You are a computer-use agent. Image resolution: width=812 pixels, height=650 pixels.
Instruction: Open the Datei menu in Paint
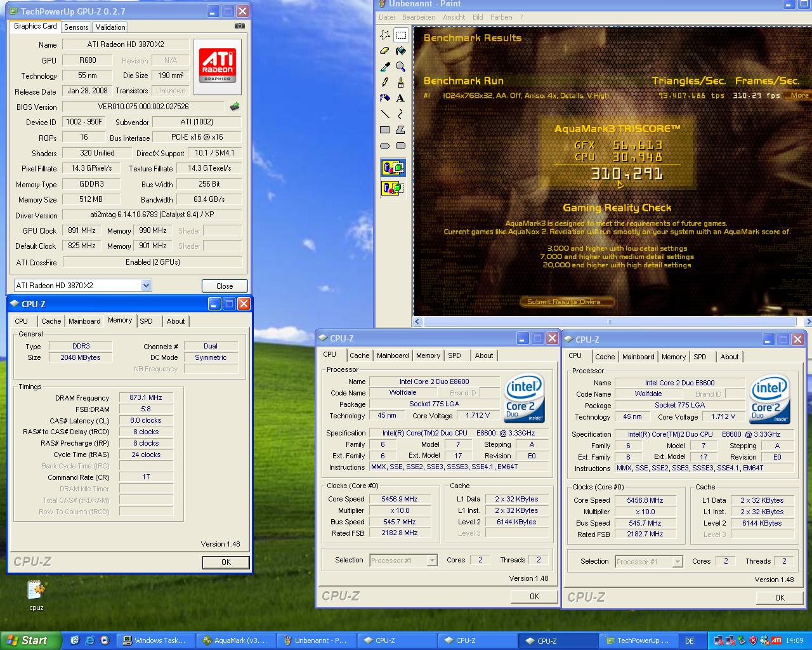(x=387, y=17)
